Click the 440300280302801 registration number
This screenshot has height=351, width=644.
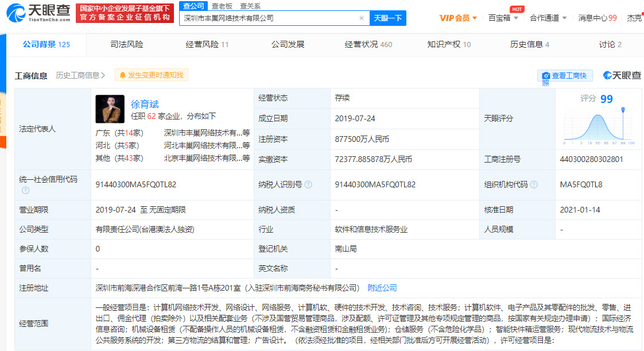click(591, 159)
